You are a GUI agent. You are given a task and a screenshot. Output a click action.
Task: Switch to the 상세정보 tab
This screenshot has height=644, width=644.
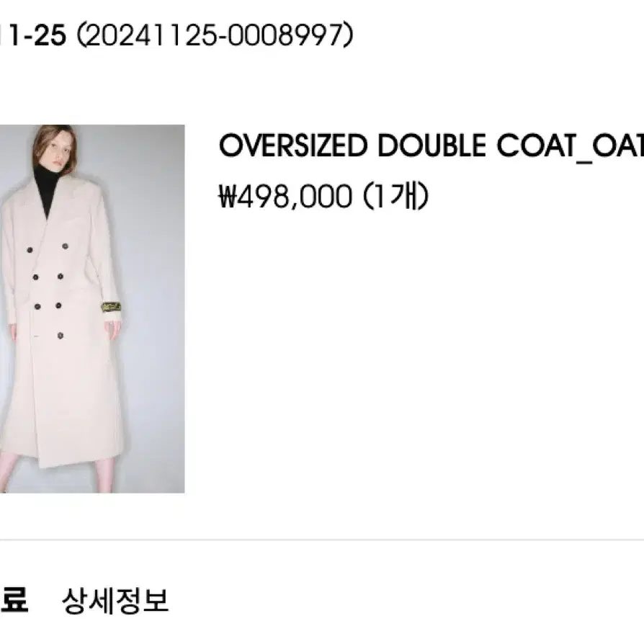tap(115, 601)
